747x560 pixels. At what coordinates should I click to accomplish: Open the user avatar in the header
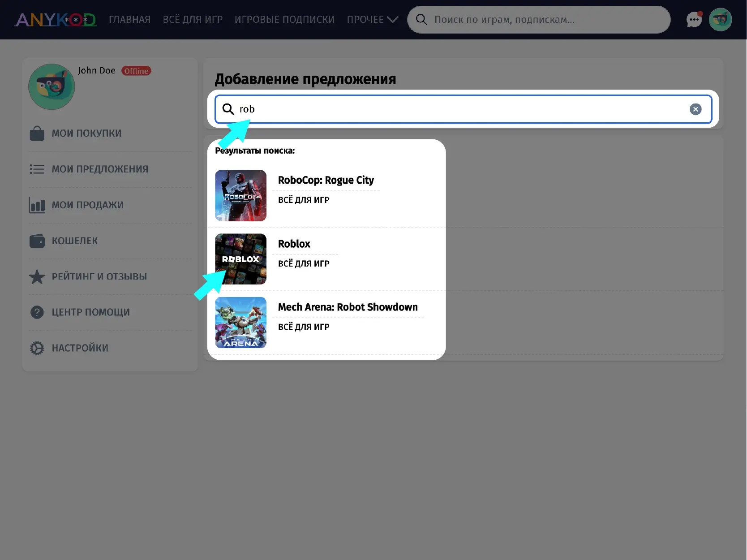720,20
